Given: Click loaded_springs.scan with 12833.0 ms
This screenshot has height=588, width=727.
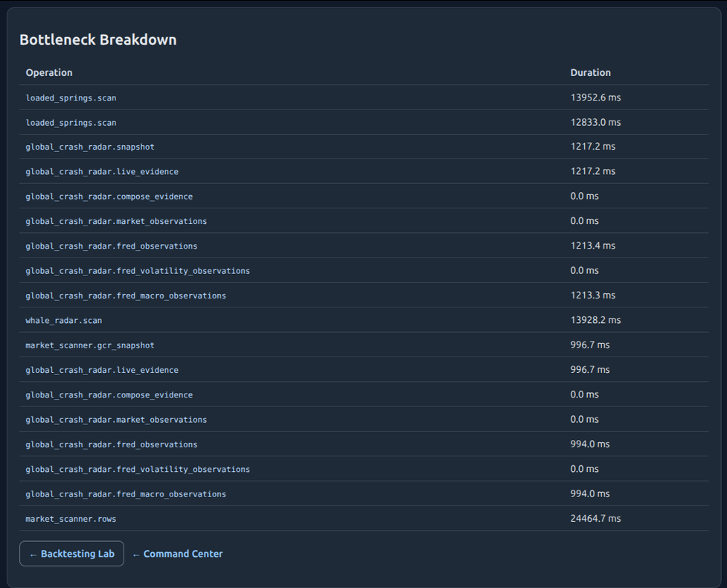Looking at the screenshot, I should [71, 122].
